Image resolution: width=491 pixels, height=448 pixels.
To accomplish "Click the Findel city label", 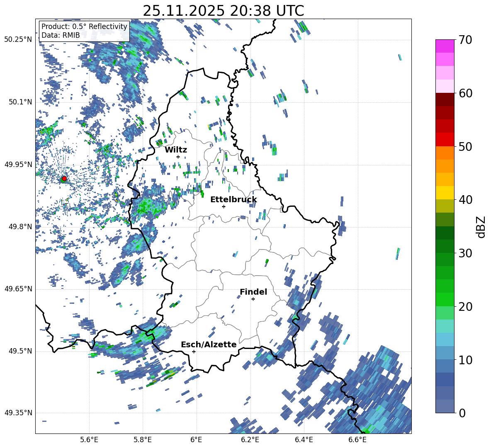I will (x=253, y=292).
